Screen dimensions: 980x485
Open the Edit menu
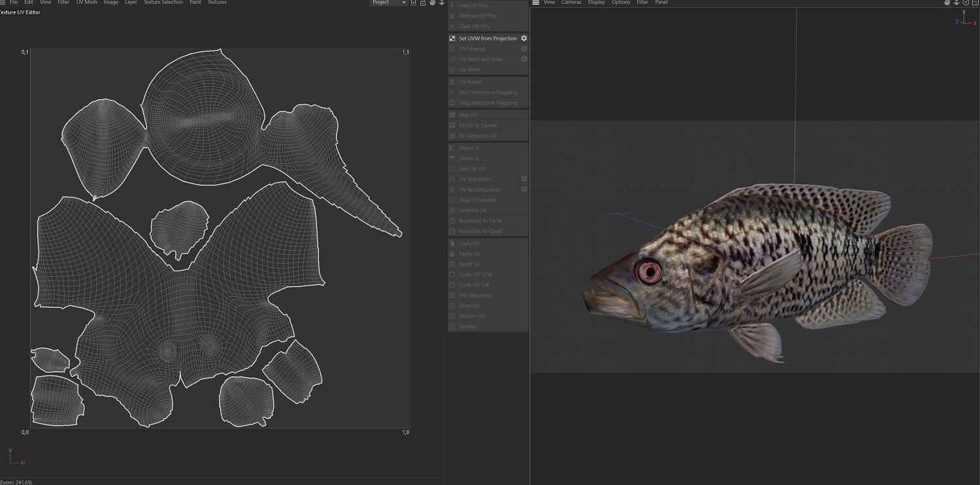point(29,3)
